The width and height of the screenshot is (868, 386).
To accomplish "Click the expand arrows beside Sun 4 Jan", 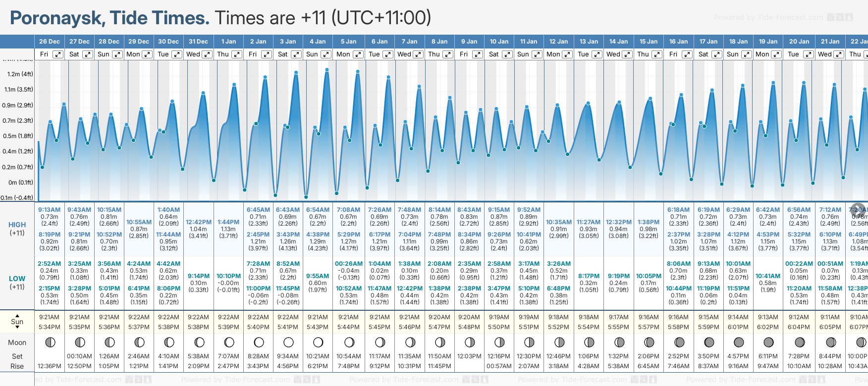I will (325, 54).
